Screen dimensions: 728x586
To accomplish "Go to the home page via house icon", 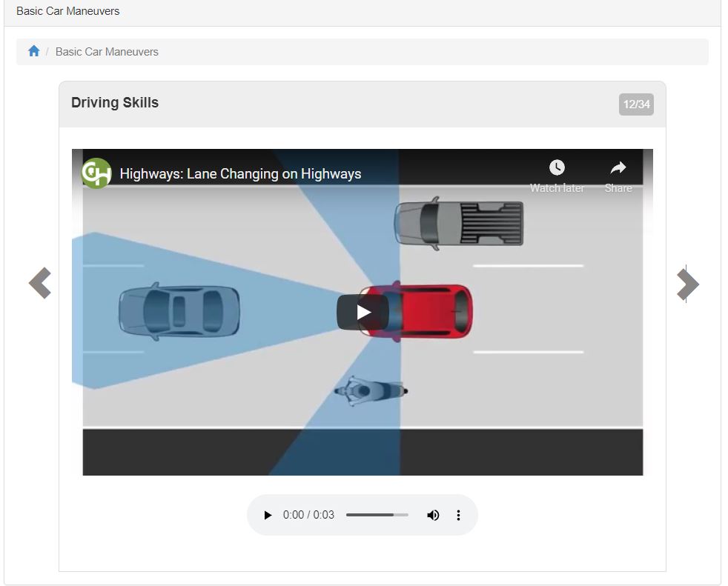I will pos(33,51).
